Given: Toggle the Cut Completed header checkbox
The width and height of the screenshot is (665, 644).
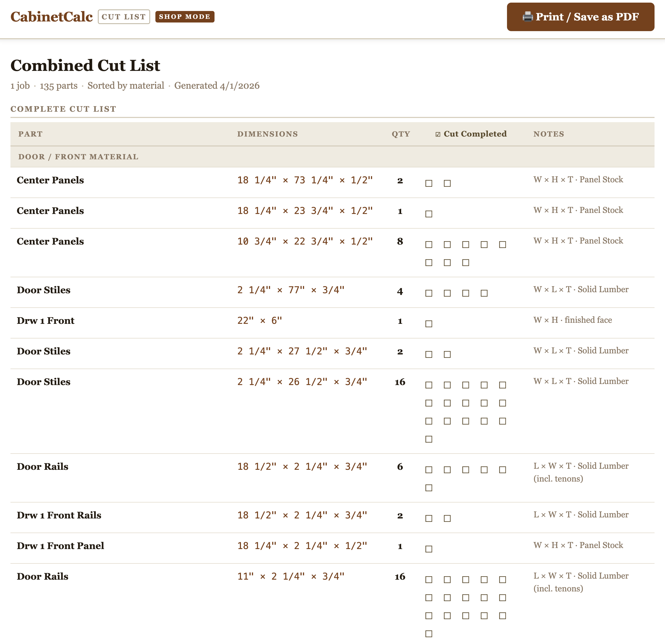Looking at the screenshot, I should 438,134.
